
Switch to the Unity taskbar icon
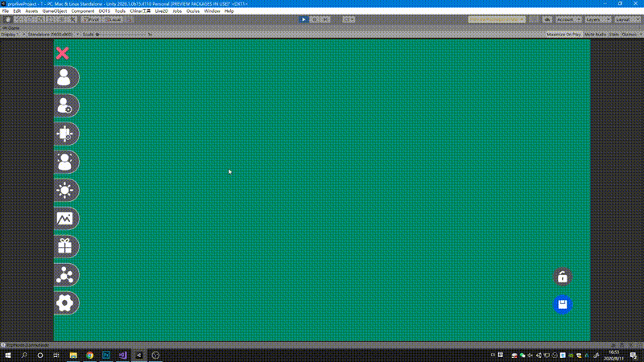138,356
